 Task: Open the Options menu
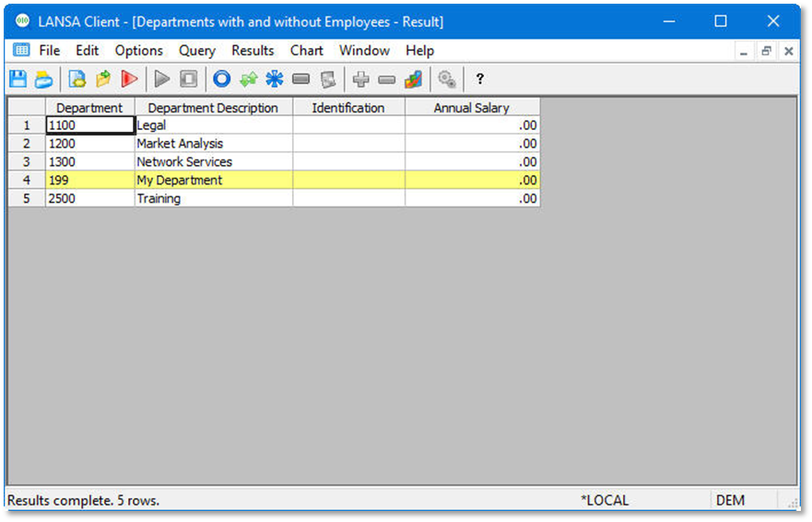pos(139,51)
